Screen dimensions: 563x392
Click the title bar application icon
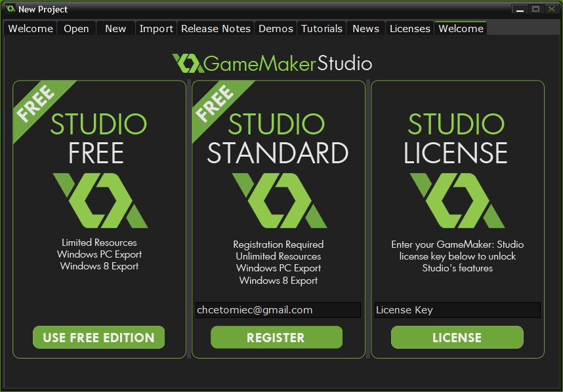click(x=10, y=9)
